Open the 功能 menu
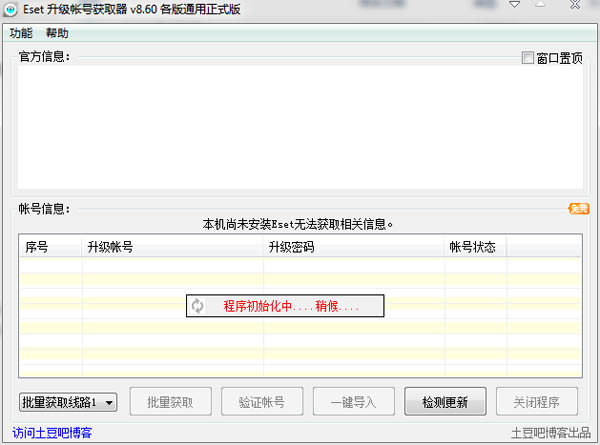Viewport: 600px width, 445px height. tap(21, 33)
